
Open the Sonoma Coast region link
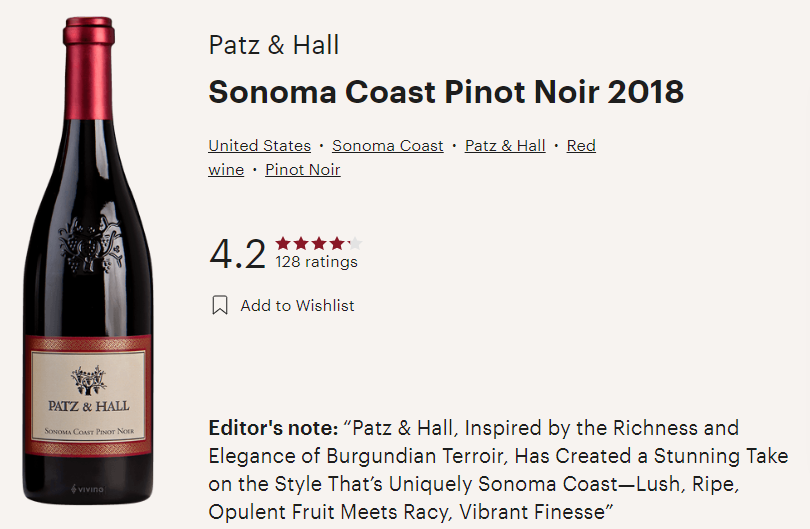[x=387, y=146]
